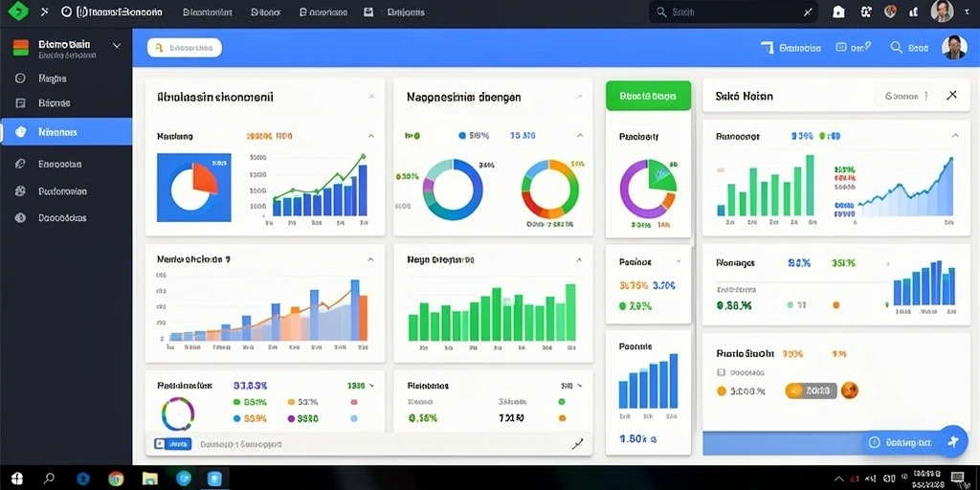
Task: Select the orange radio dot in bottom middle card
Action: (561, 418)
